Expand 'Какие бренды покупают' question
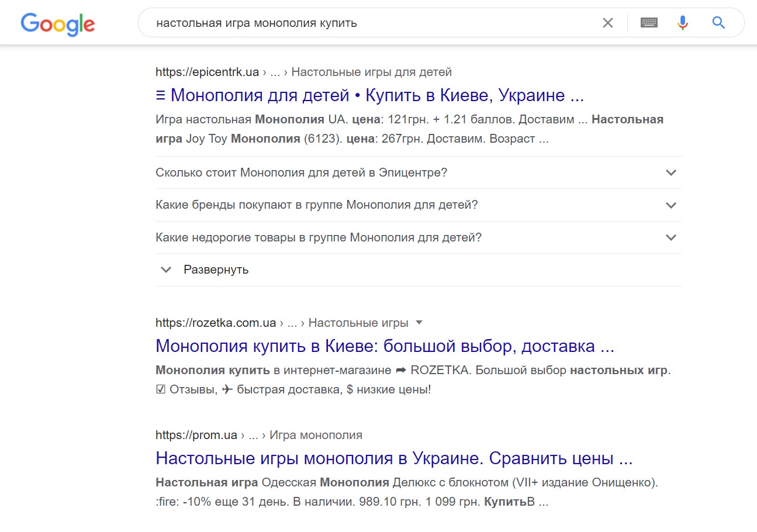This screenshot has height=532, width=757. tap(419, 205)
